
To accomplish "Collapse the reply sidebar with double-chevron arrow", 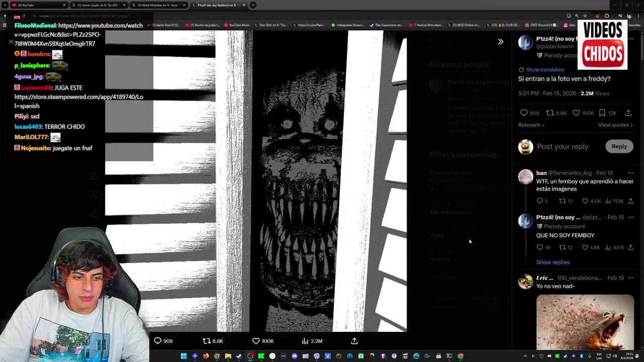I will point(500,42).
